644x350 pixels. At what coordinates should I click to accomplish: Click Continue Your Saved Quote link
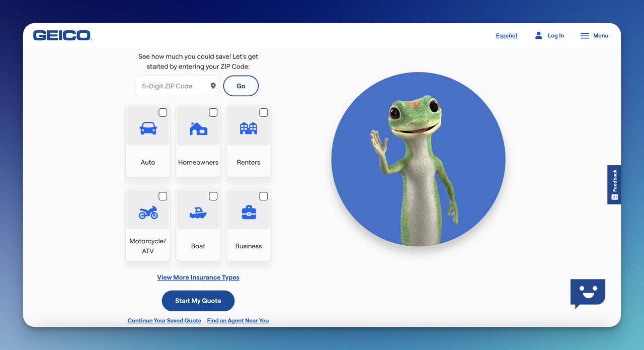(x=165, y=320)
